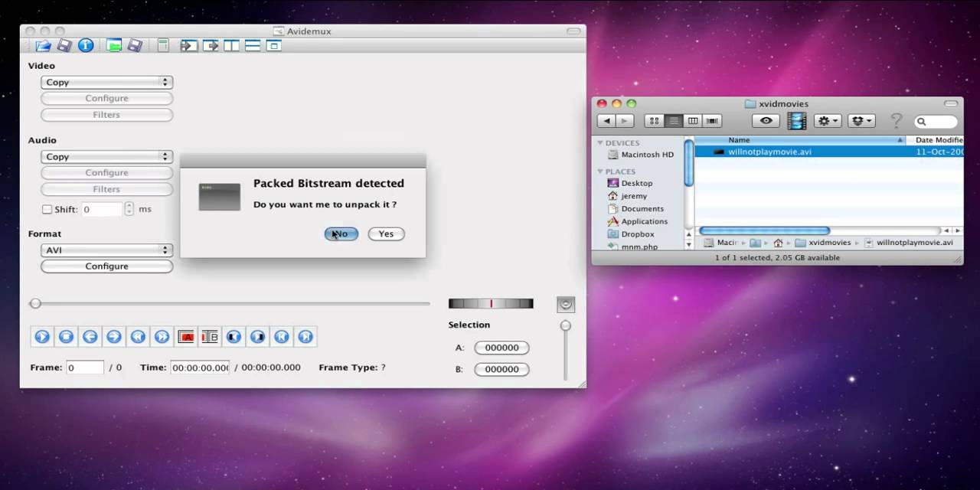Click the Play button in Avidemux

click(x=42, y=336)
